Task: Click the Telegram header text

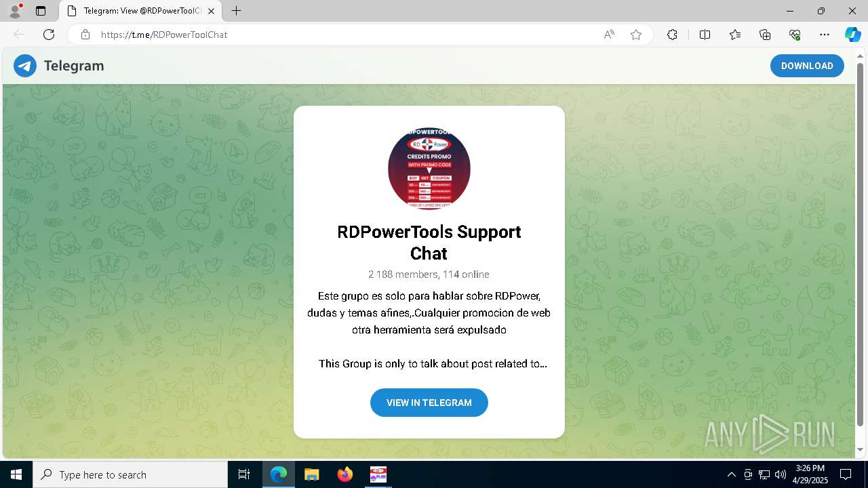Action: point(74,66)
